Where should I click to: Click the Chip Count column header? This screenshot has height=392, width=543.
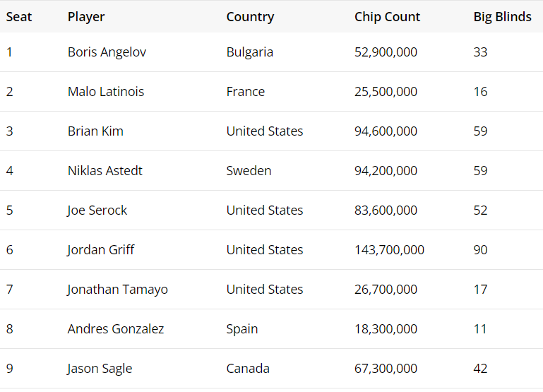coord(387,17)
